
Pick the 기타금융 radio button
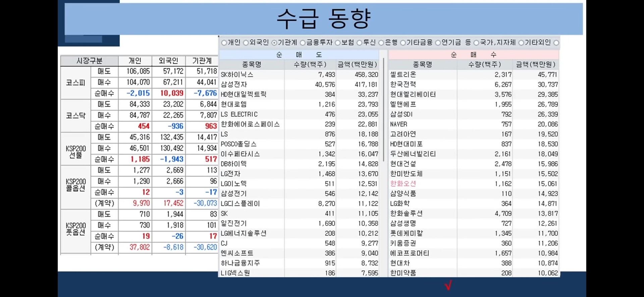[403, 43]
